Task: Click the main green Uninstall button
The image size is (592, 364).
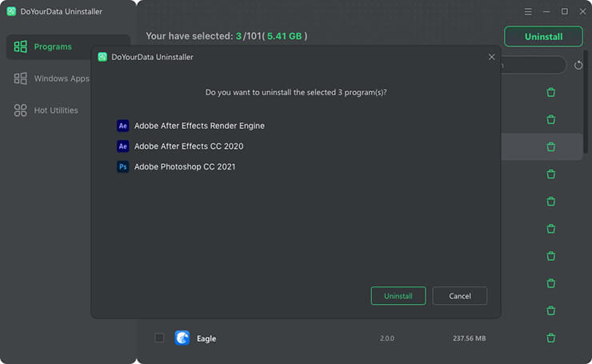Action: point(543,37)
